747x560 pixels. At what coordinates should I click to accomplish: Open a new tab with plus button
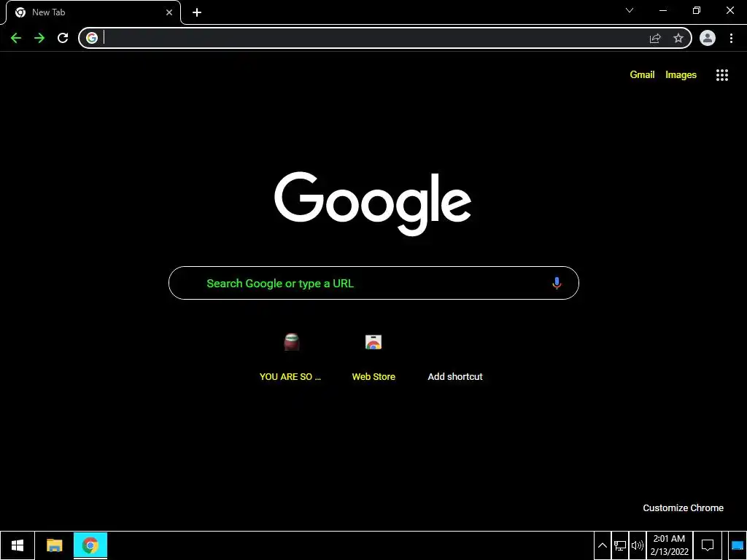tap(197, 12)
